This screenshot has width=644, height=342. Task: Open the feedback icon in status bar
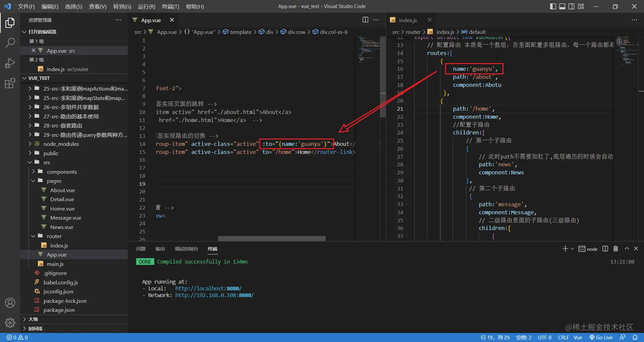622,337
